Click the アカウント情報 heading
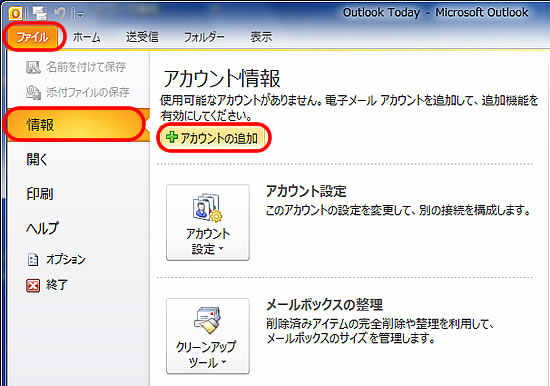Image resolution: width=550 pixels, height=386 pixels. point(221,78)
